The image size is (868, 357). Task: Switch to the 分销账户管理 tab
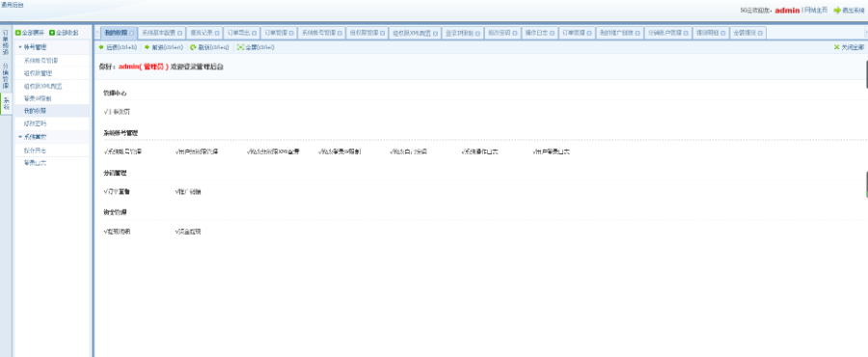coord(668,33)
